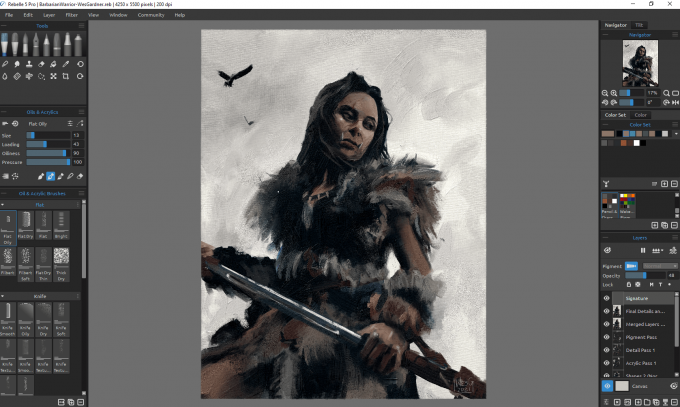Viewport: 680px width, 407px height.
Task: Select the Filbert Soft brush preset
Action: (26, 264)
